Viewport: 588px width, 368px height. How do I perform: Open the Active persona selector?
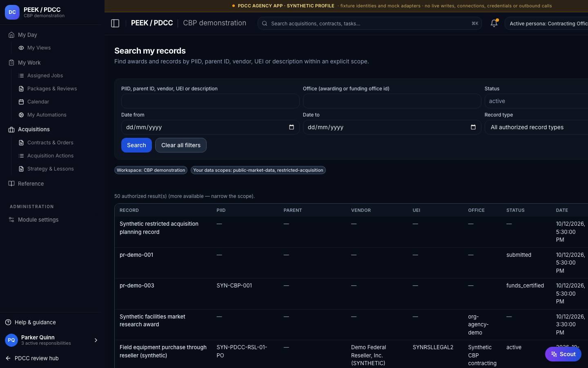[x=546, y=23]
